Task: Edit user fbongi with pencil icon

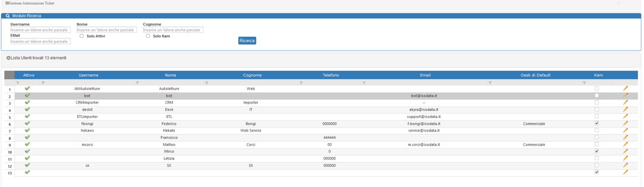Action: 625,123
